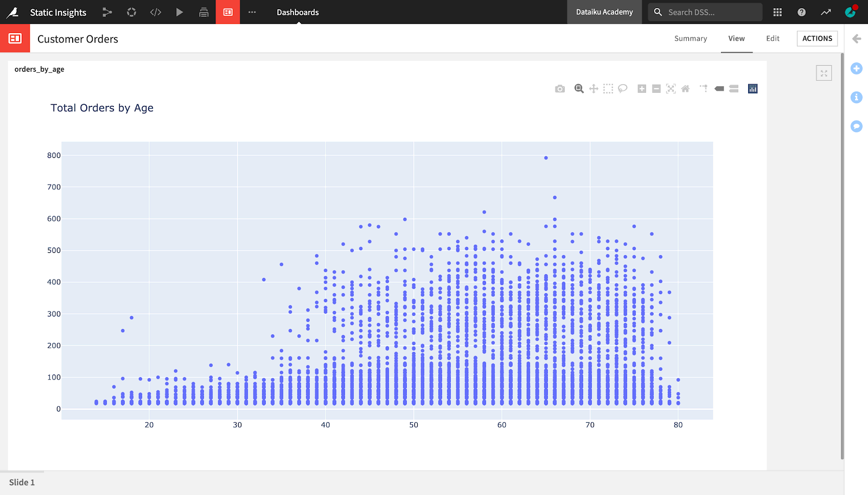Open the waffle grid applications menu
The image size is (868, 495).
[777, 12]
